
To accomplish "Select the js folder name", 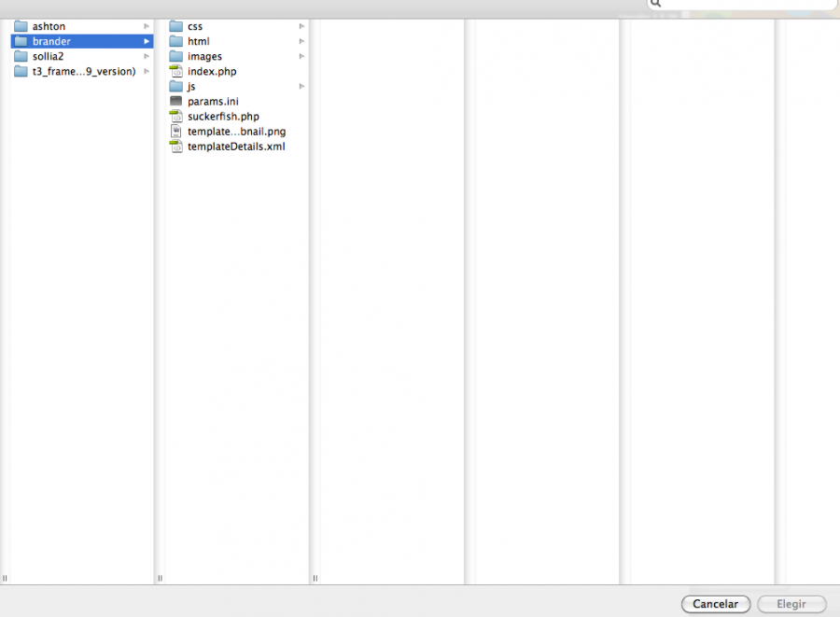I will [191, 86].
